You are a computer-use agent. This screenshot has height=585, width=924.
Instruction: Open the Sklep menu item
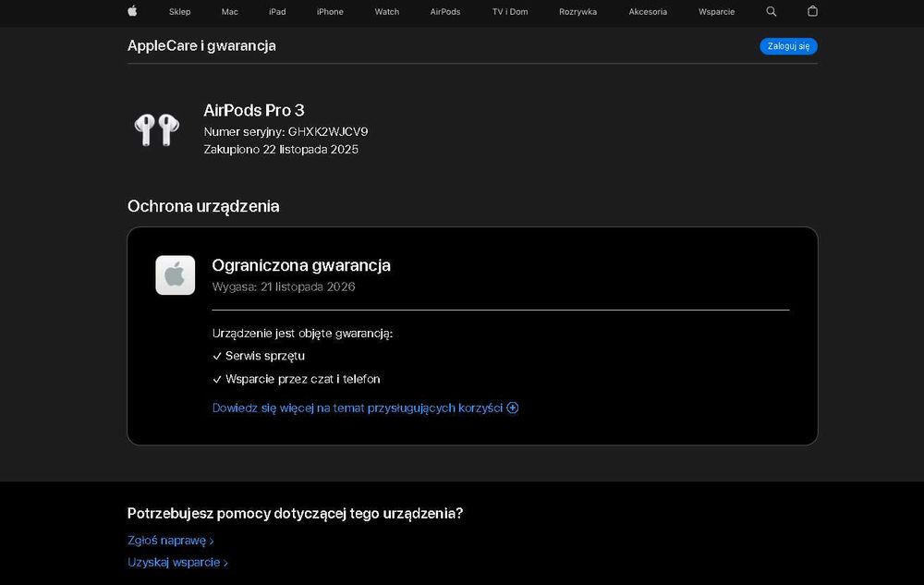tap(180, 12)
